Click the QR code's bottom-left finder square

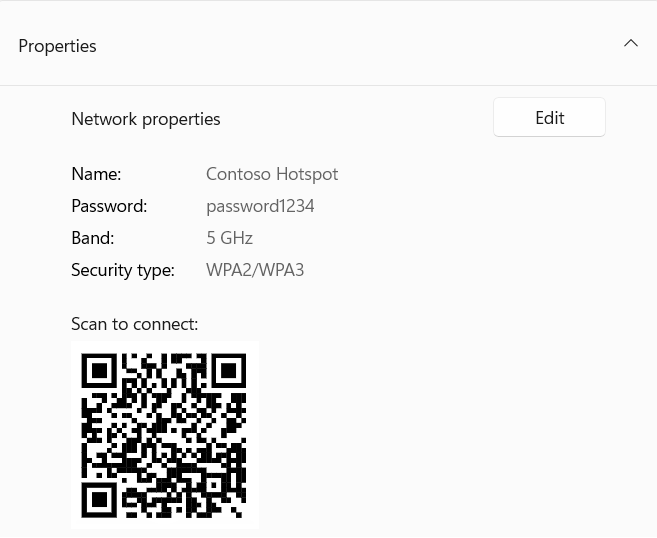pyautogui.click(x=99, y=499)
